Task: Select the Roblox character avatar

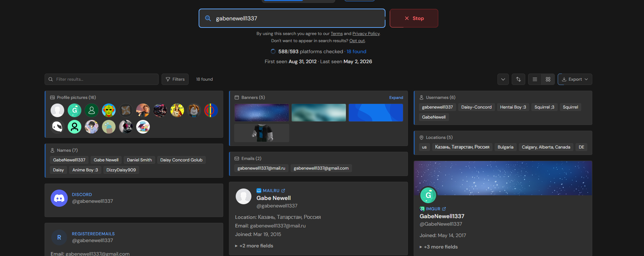Action: point(194,110)
